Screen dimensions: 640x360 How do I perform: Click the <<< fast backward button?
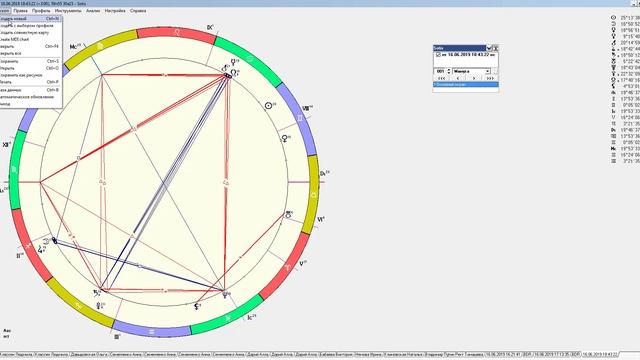pyautogui.click(x=441, y=78)
